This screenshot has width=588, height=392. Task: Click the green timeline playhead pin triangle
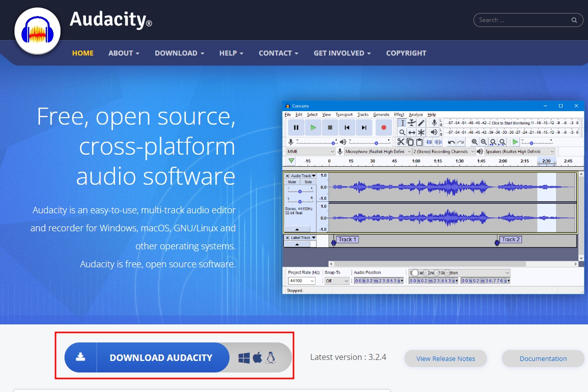(x=291, y=161)
